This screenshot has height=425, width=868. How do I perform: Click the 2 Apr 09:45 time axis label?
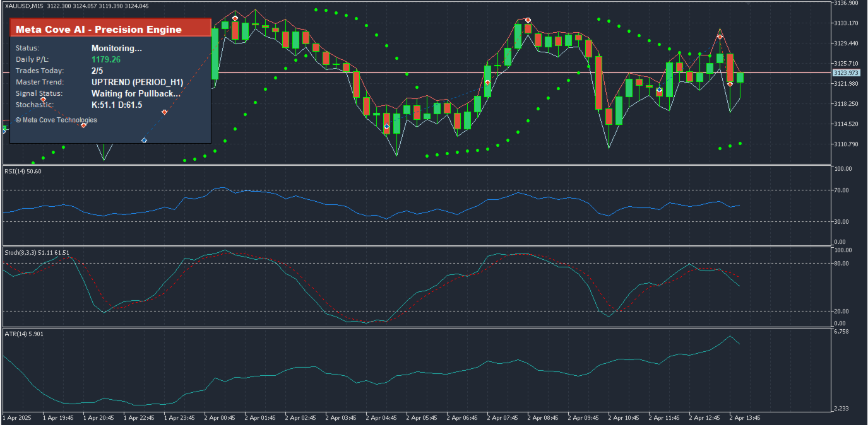tap(583, 417)
